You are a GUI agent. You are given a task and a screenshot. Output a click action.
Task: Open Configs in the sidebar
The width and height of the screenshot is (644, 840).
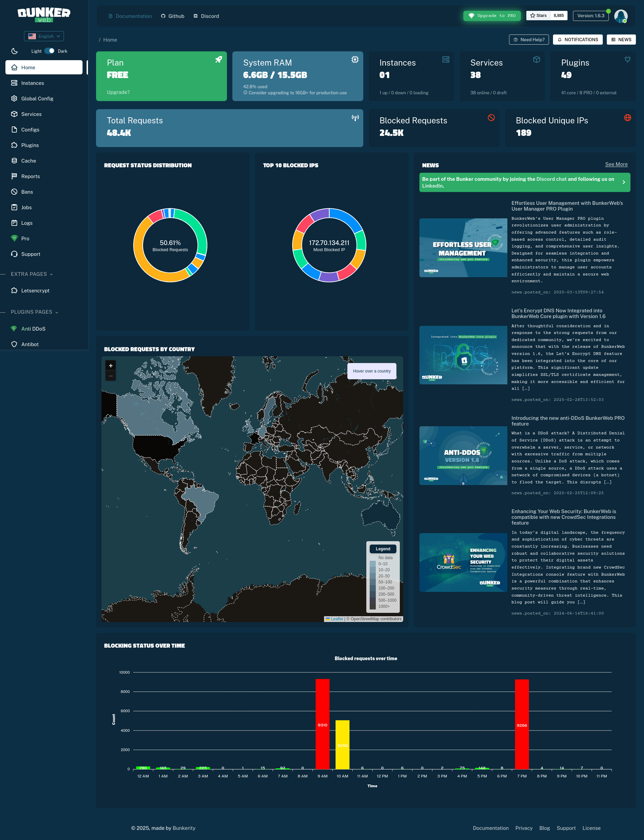(x=44, y=129)
